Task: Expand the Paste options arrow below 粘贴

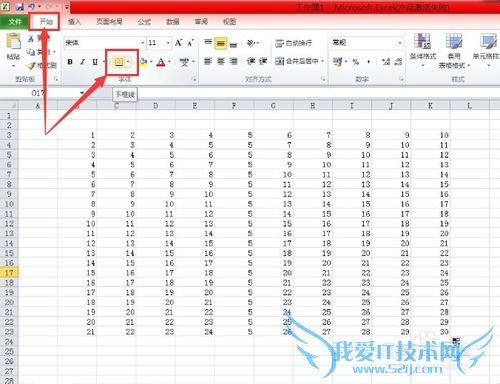Action: coord(13,66)
